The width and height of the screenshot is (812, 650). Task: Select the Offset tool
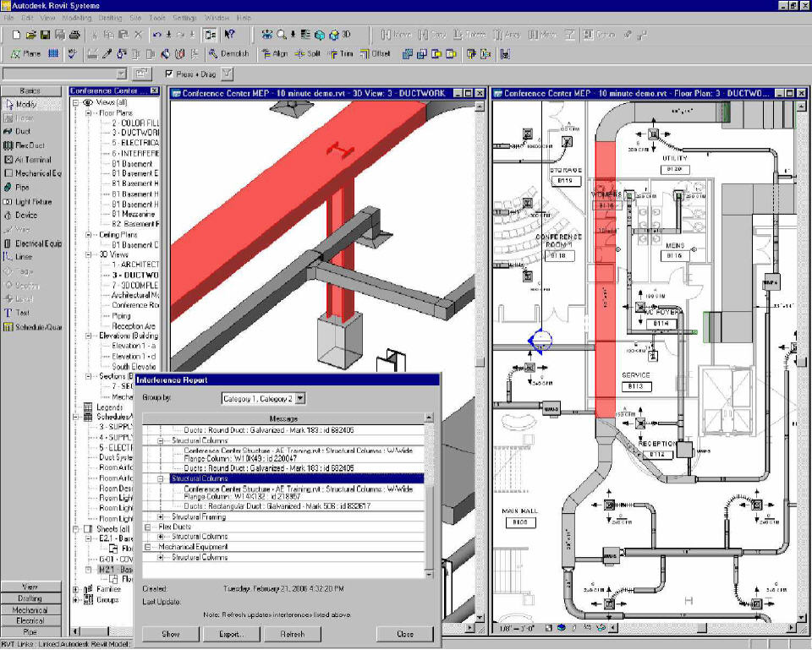pyautogui.click(x=376, y=53)
